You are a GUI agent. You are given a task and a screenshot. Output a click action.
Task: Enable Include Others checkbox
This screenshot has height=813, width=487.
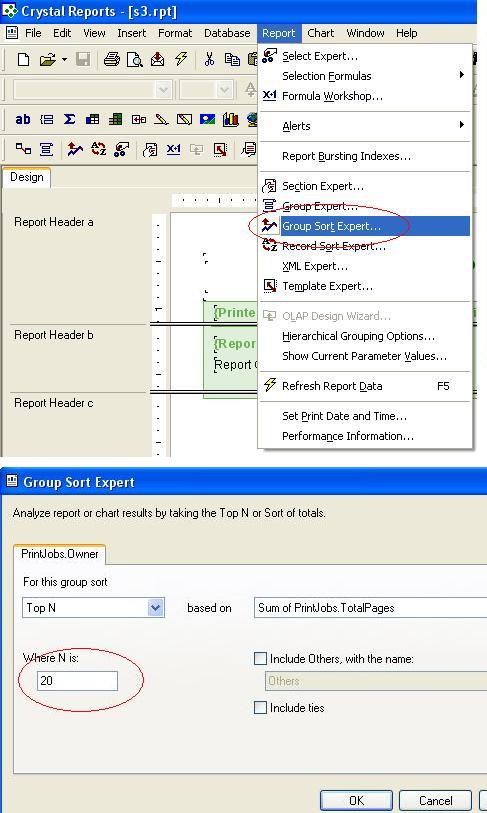click(x=260, y=658)
